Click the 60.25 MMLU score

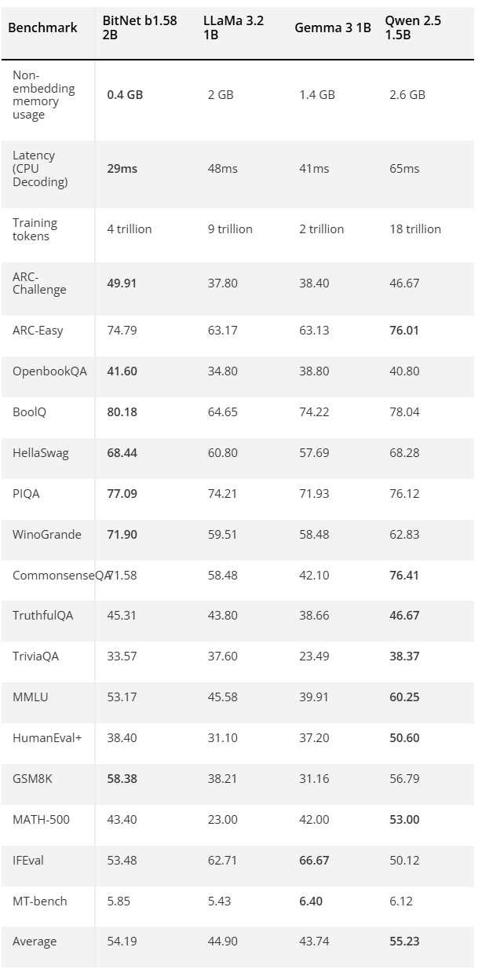coord(404,697)
